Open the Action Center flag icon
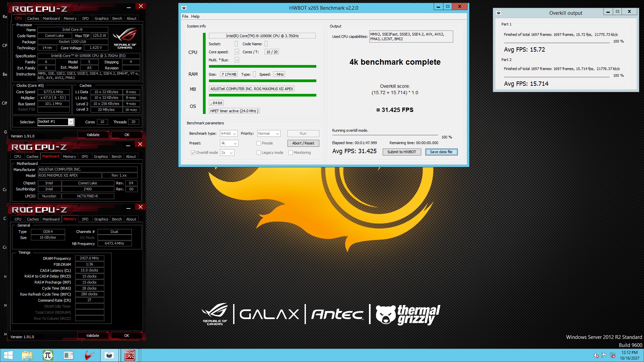Viewport: 644px width, 362px height. pos(604,355)
